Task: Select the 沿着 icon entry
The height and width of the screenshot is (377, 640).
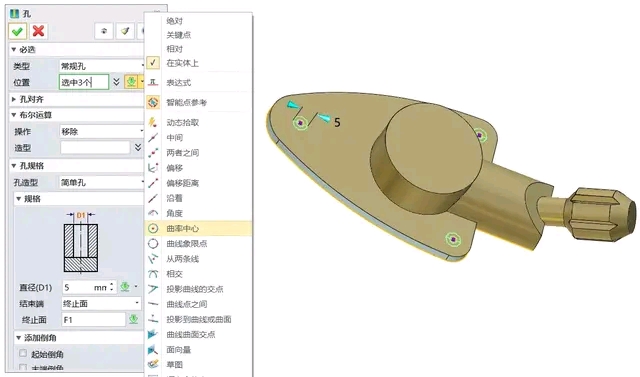Action: click(198, 198)
